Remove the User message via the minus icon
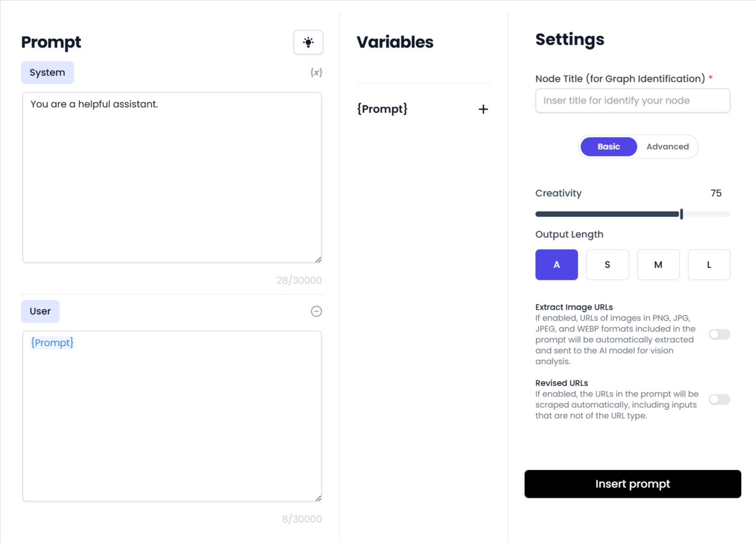Image resolution: width=756 pixels, height=543 pixels. tap(316, 311)
